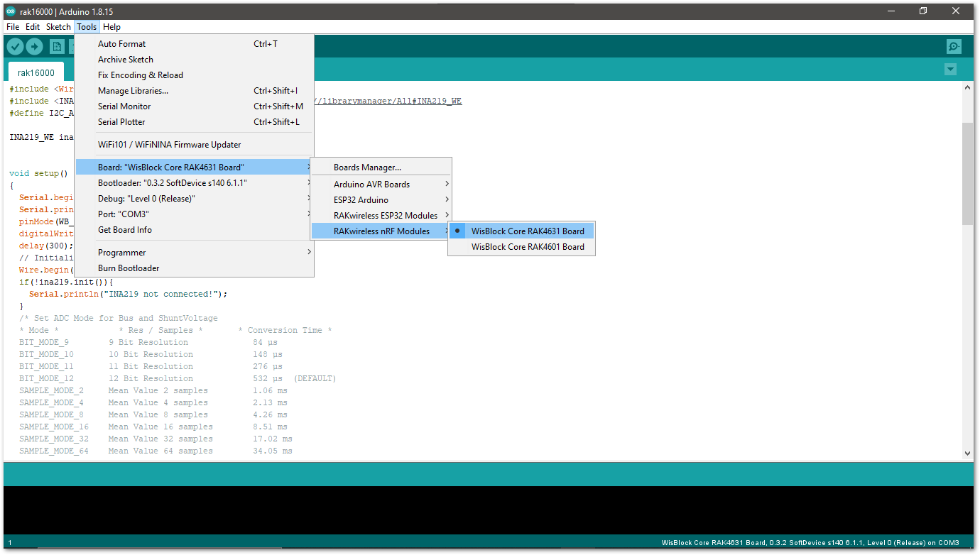Click the Verify checkmark toolbar icon
The height and width of the screenshot is (555, 980).
click(15, 47)
